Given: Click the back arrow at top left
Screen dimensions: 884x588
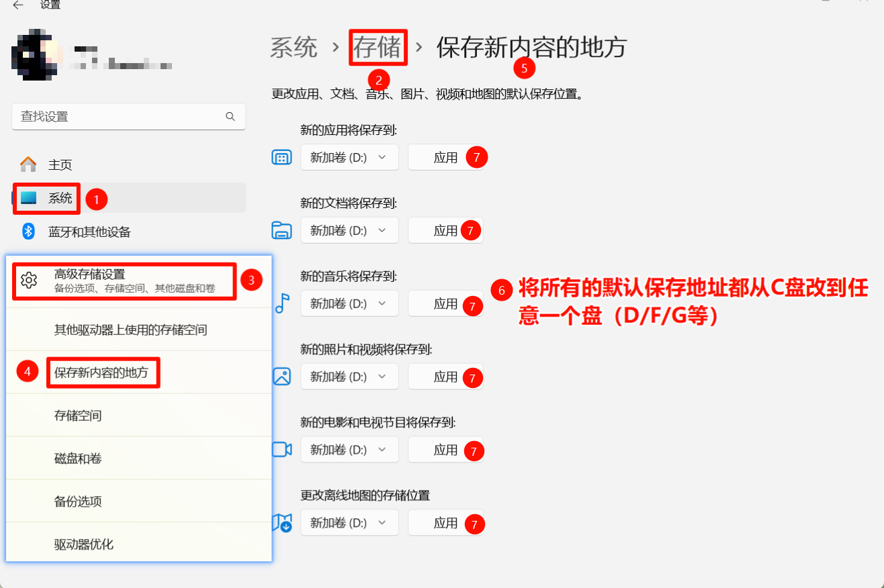Looking at the screenshot, I should [x=17, y=5].
